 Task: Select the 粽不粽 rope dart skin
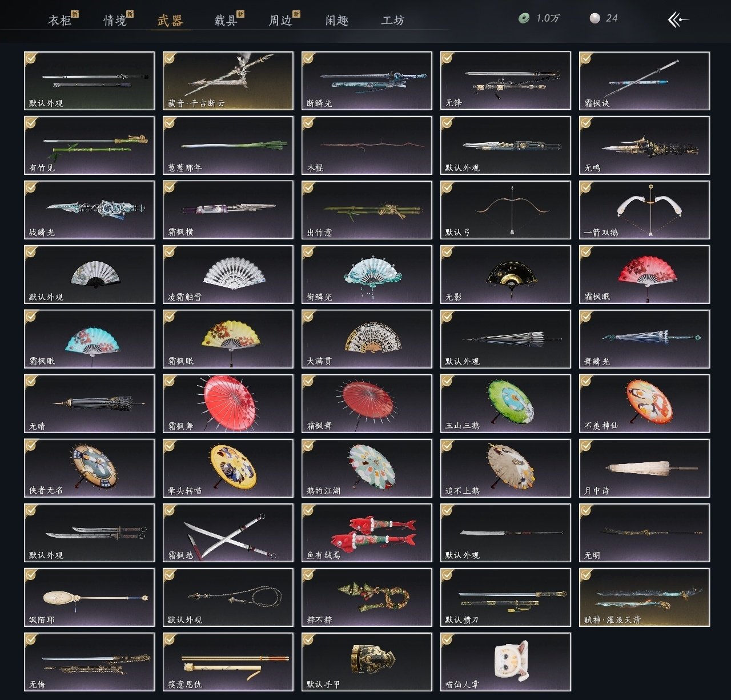367,597
